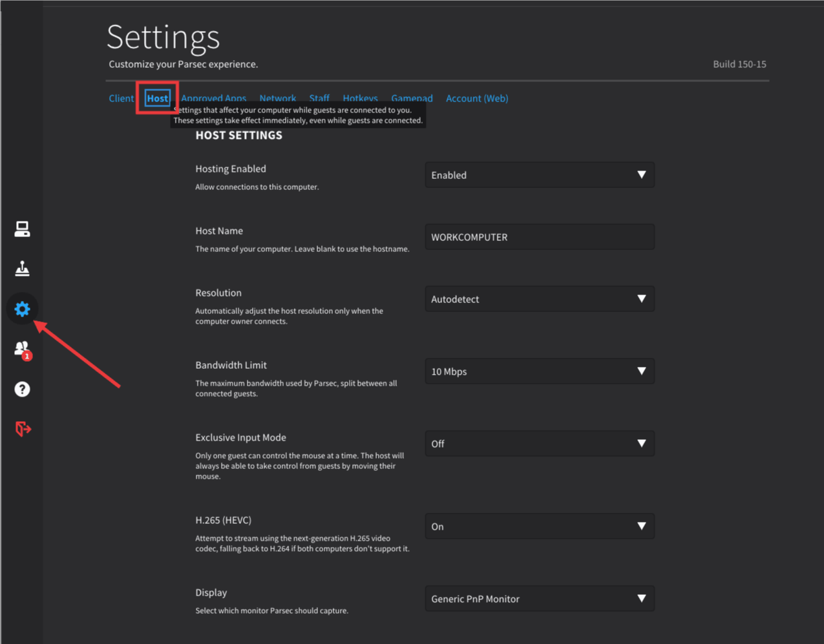The height and width of the screenshot is (644, 824).
Task: Go to the Approved Apps tab
Action: pos(213,98)
